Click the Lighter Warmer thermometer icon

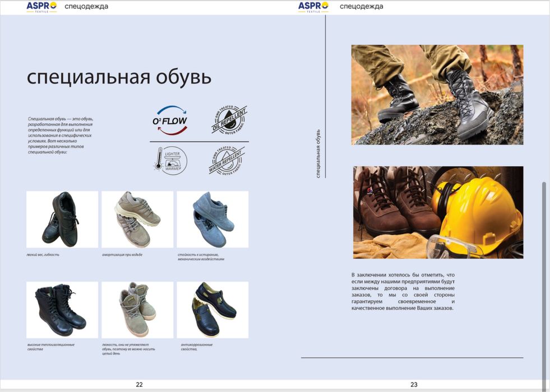170,161
